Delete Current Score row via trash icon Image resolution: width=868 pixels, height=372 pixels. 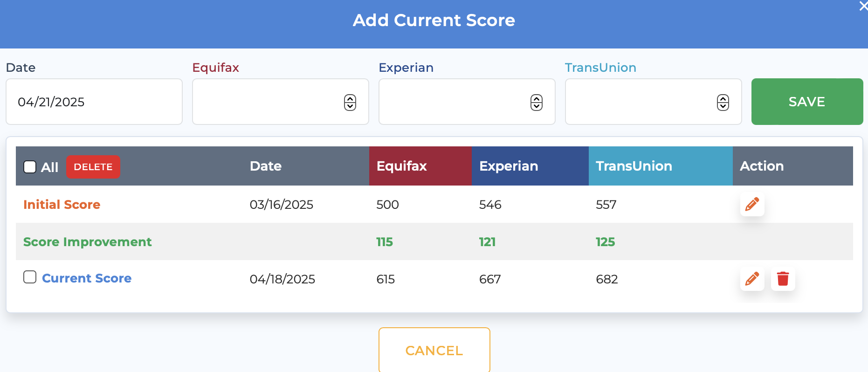coord(783,279)
